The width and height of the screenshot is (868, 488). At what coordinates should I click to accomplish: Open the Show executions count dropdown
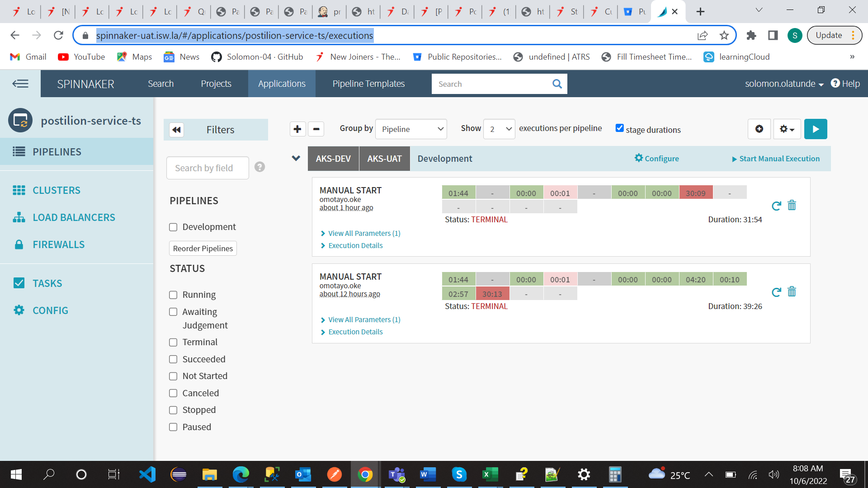click(x=499, y=129)
